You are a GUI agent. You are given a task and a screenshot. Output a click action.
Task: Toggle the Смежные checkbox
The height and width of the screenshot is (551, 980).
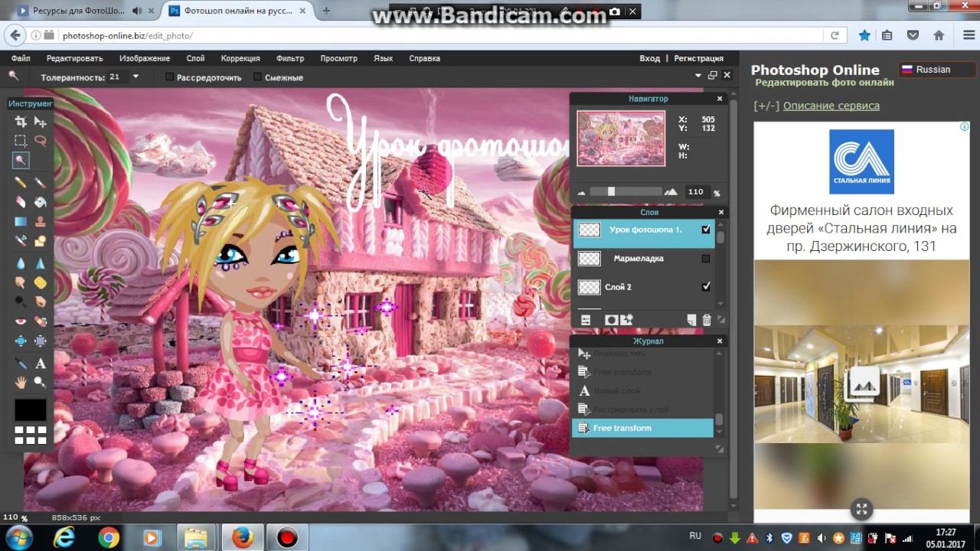point(257,77)
